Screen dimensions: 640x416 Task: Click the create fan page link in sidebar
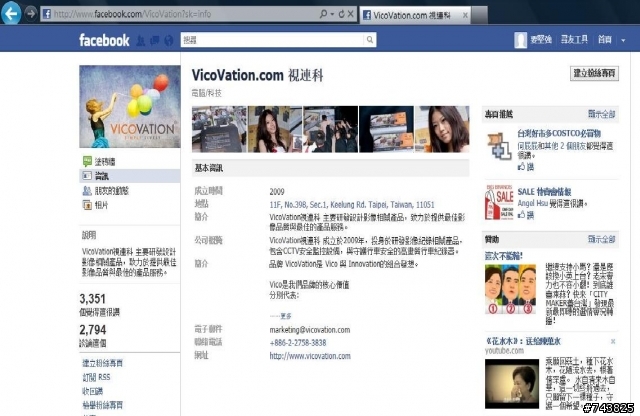click(x=102, y=363)
